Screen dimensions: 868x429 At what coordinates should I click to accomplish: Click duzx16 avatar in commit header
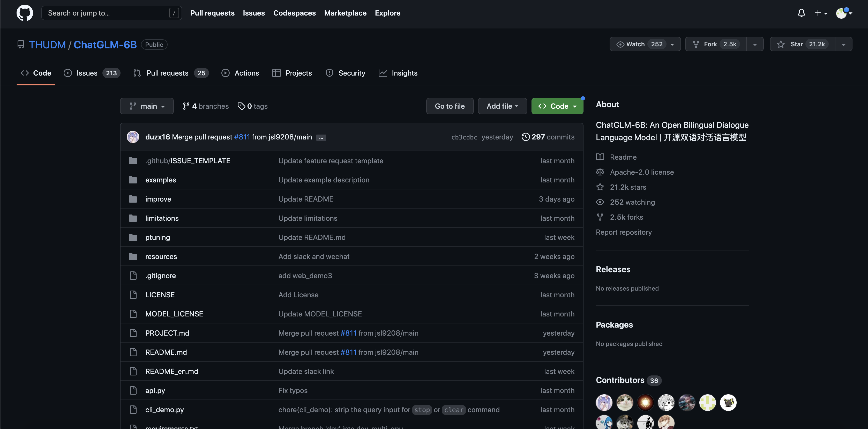pyautogui.click(x=133, y=137)
